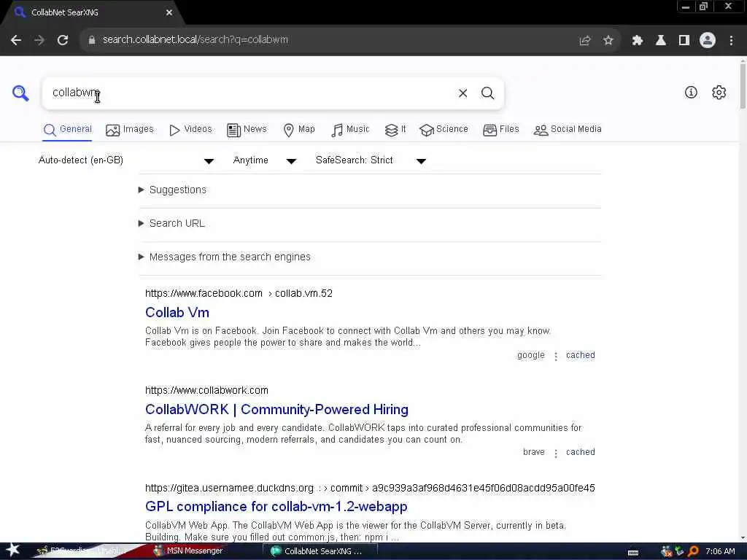747x560 pixels.
Task: Switch to the Map category tab
Action: tap(298, 130)
